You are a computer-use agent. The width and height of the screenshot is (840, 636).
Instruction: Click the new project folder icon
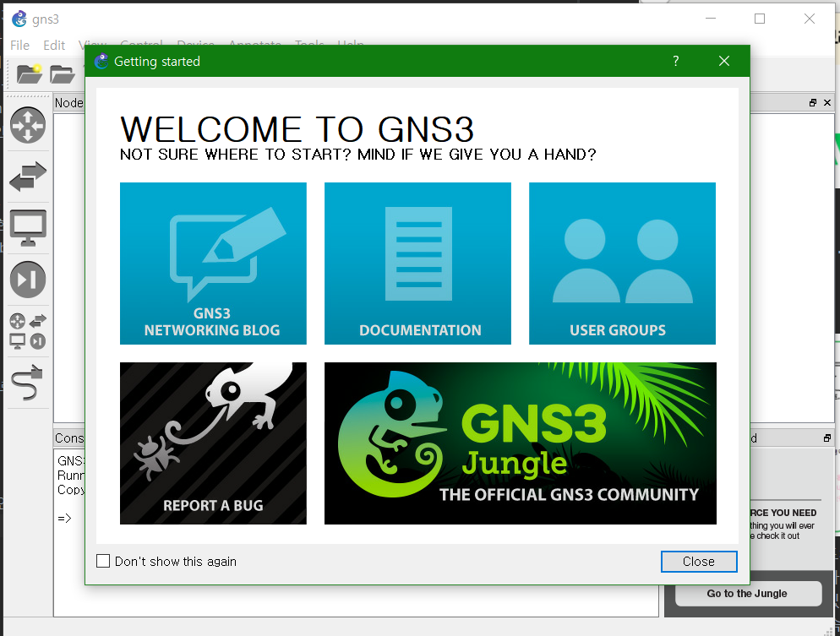point(30,73)
